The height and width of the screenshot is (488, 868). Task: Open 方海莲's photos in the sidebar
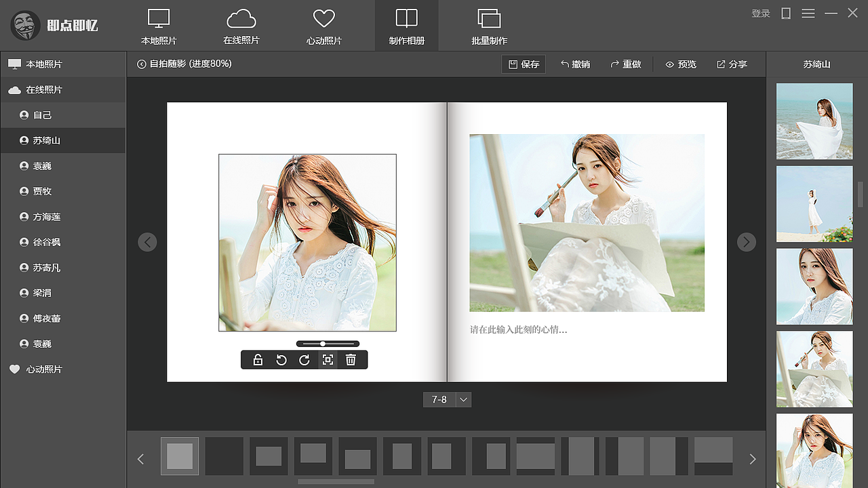(x=63, y=217)
